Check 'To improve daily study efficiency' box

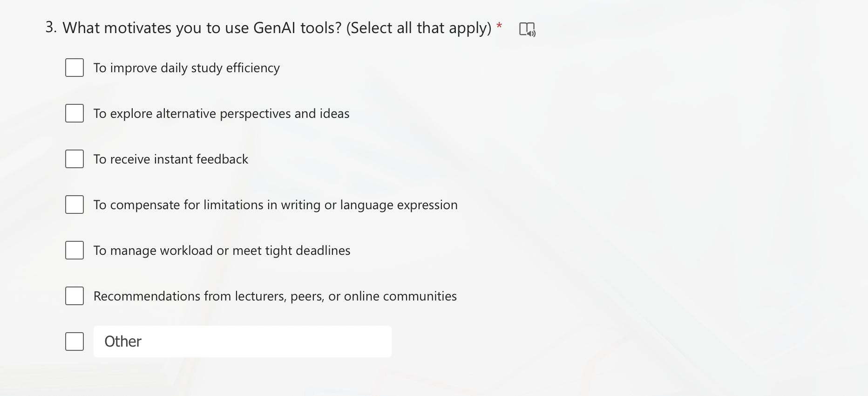click(x=75, y=68)
